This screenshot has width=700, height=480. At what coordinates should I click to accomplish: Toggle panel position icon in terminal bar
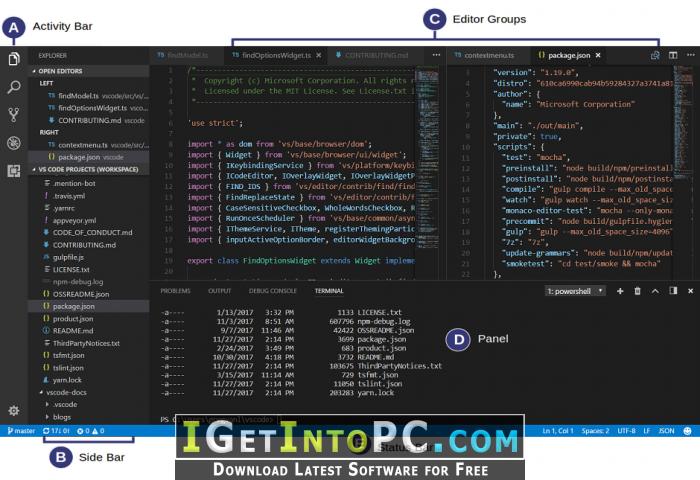(x=673, y=291)
